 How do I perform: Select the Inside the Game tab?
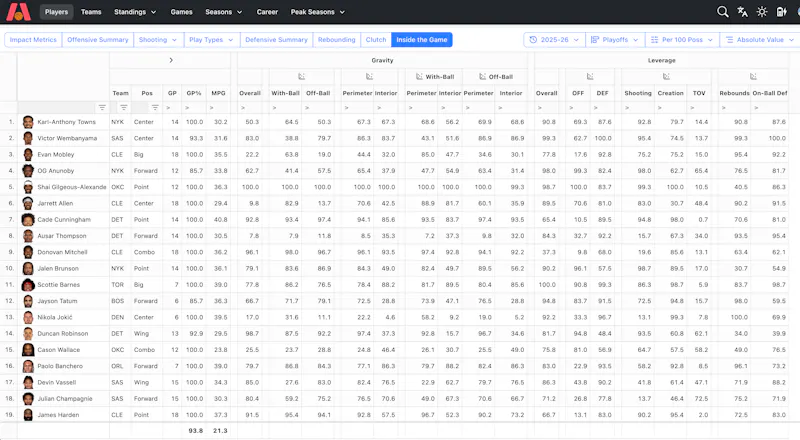click(422, 40)
